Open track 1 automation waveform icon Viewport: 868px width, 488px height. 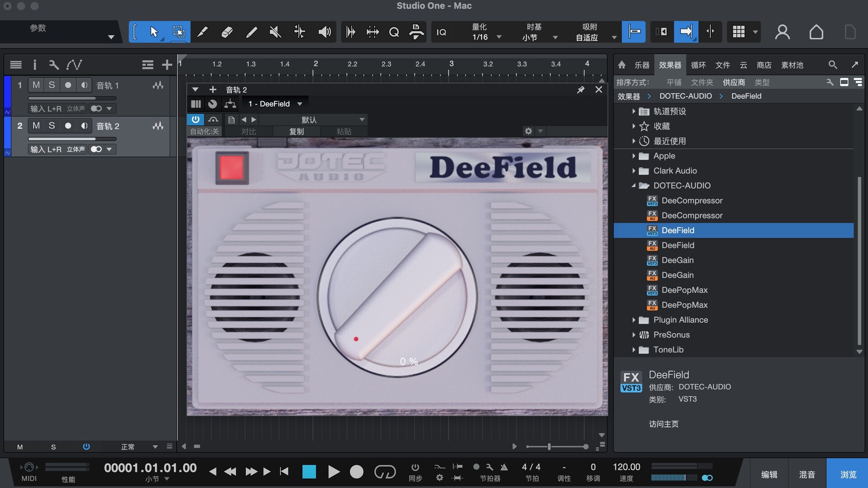[x=158, y=85]
